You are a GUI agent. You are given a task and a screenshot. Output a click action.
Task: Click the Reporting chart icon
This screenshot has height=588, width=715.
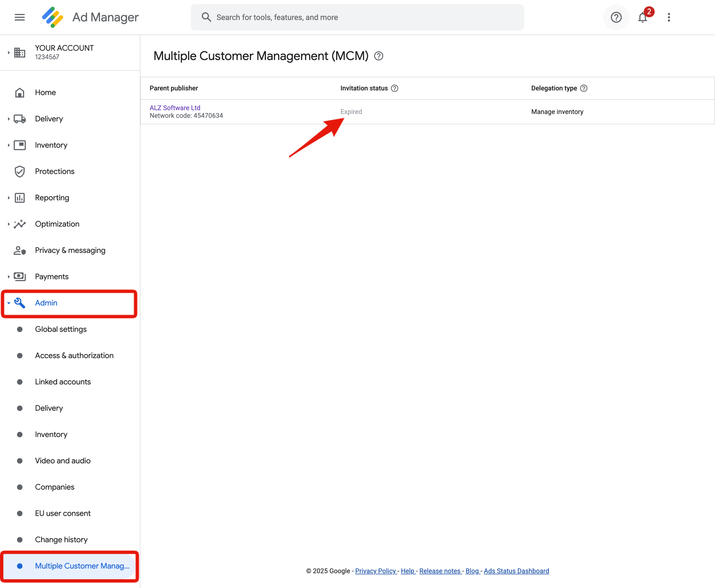click(x=20, y=198)
